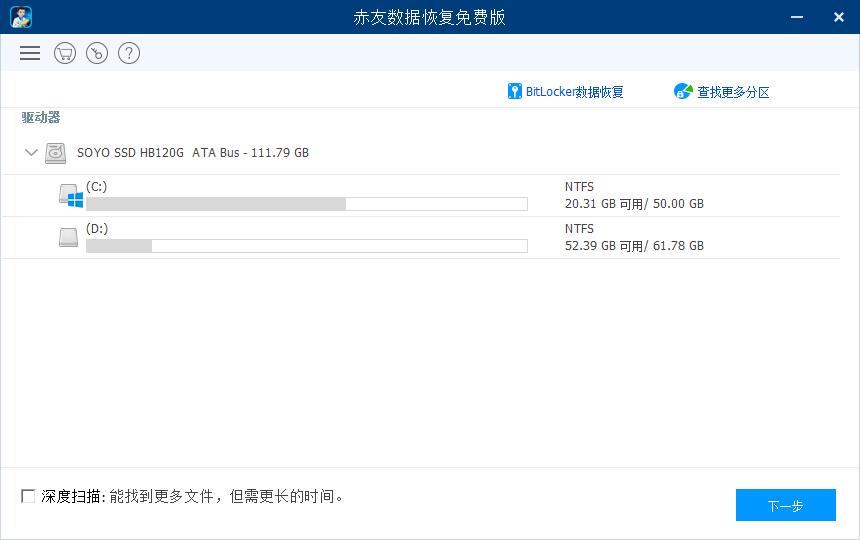The height and width of the screenshot is (540, 860).
Task: Click the BitLocker lock icon
Action: point(515,92)
